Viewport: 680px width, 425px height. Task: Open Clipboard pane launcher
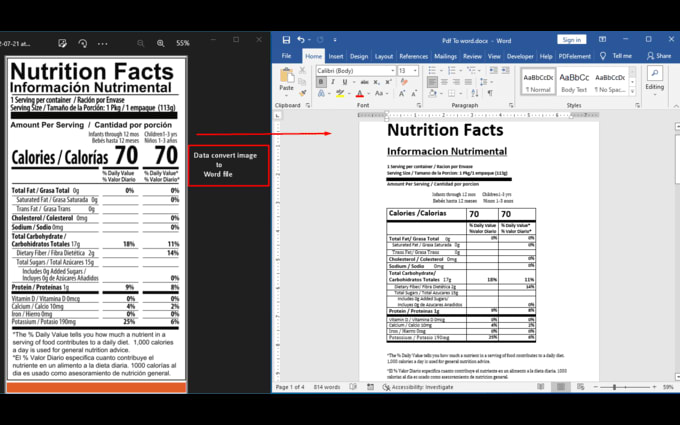click(x=308, y=105)
